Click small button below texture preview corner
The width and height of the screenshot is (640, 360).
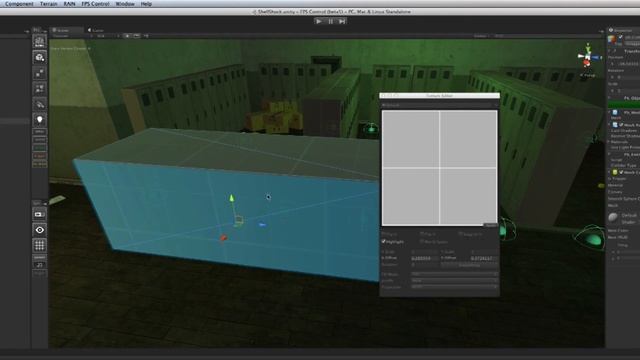click(x=490, y=225)
